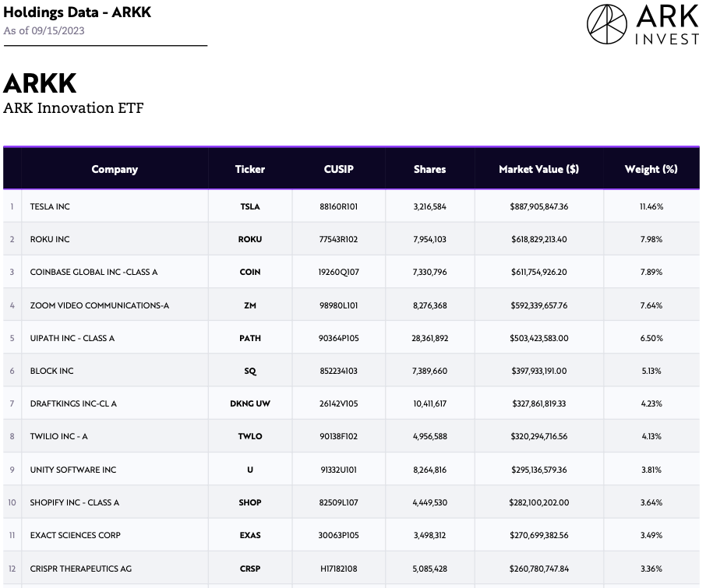
Task: Click market value $295,136,579.36
Action: coord(539,470)
